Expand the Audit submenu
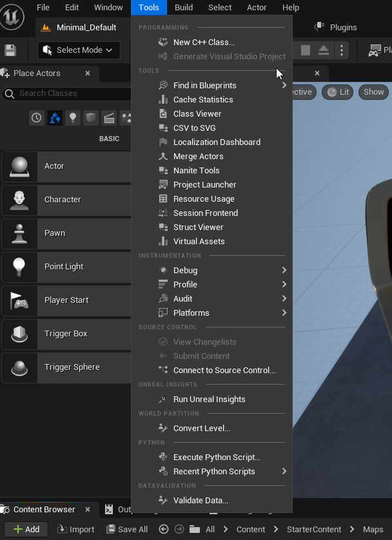 point(284,298)
